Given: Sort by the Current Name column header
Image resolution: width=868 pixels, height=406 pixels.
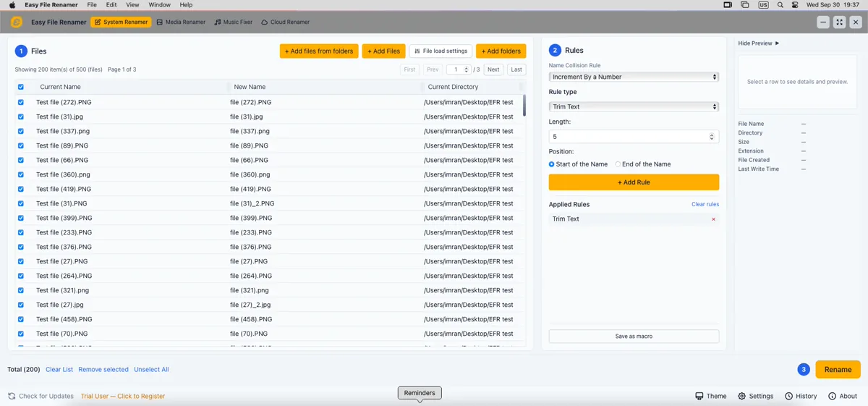Looking at the screenshot, I should click(61, 87).
